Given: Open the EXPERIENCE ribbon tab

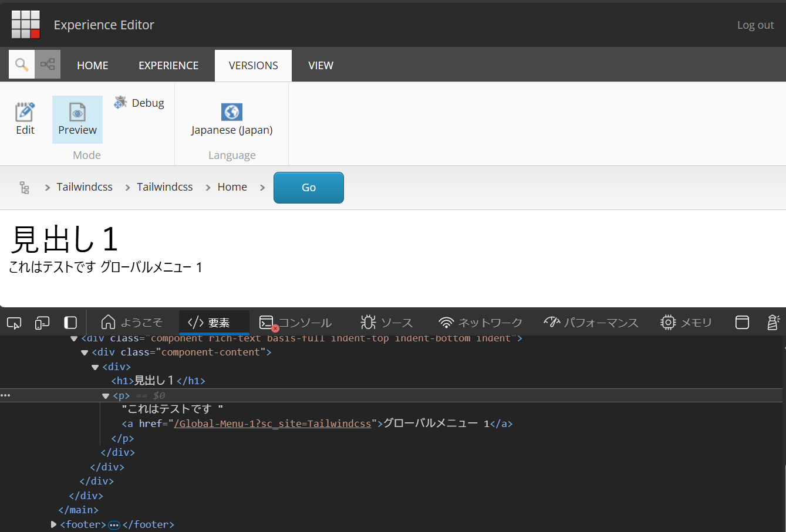Looking at the screenshot, I should click(x=168, y=65).
